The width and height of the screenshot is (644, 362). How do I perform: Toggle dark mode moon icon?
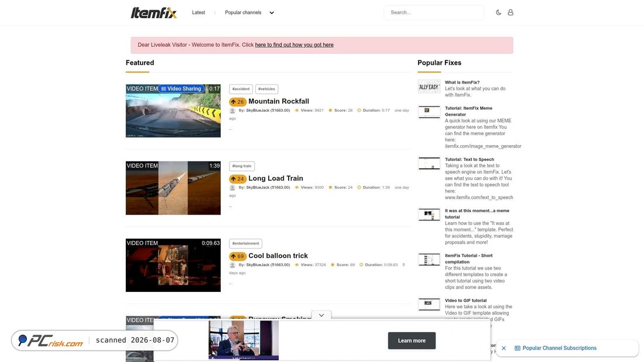pos(498,12)
